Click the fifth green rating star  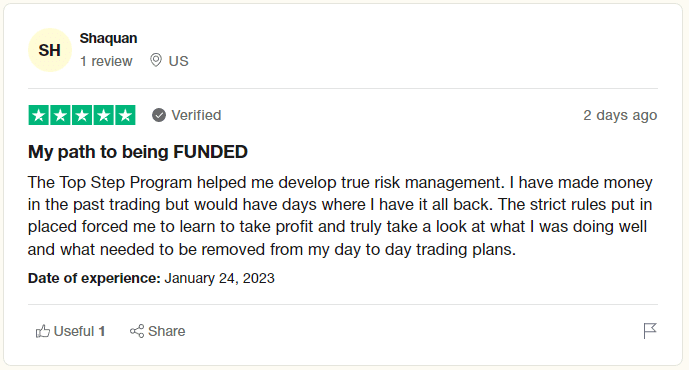pos(125,115)
